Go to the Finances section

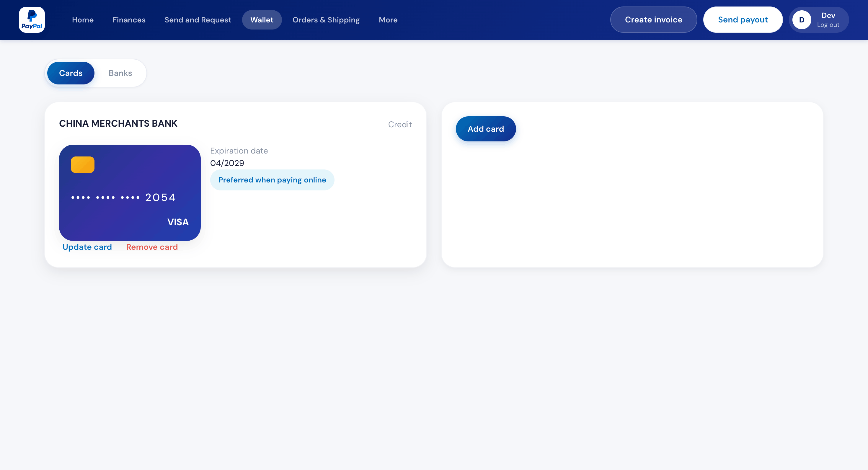pos(129,20)
